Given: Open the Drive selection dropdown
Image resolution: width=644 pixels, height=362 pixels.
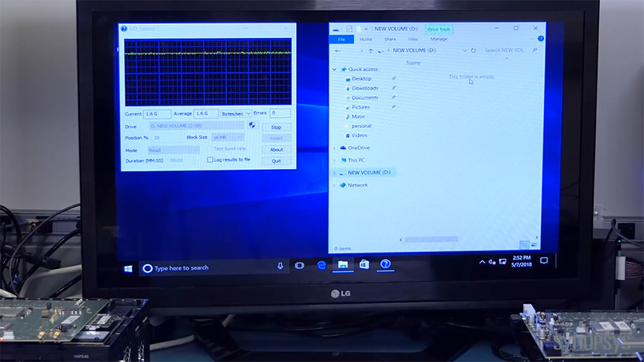Looking at the screenshot, I should (197, 126).
